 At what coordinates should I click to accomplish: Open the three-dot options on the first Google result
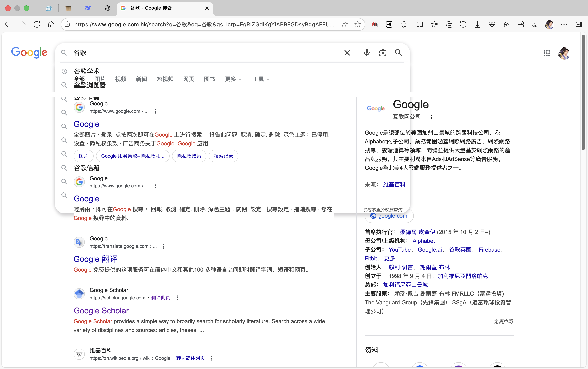156,111
